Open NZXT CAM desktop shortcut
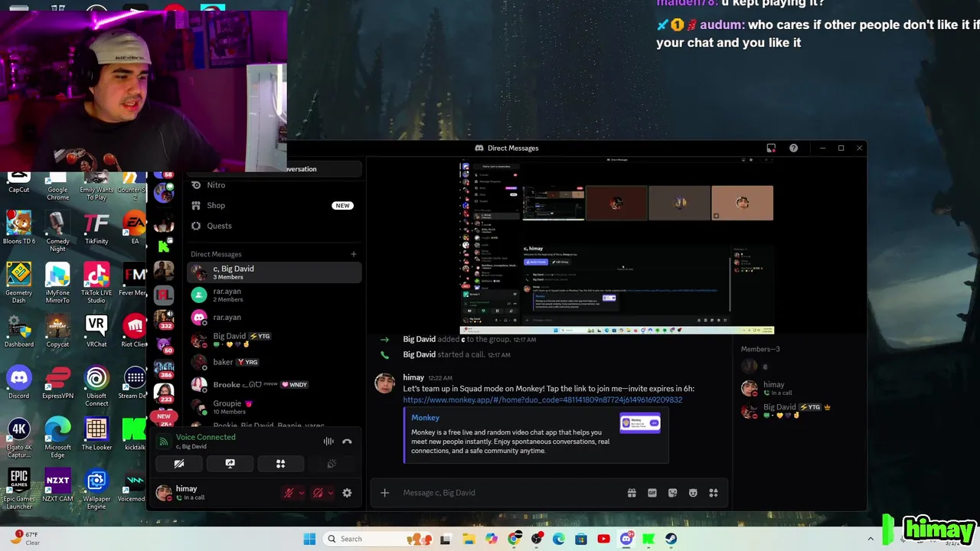980x551 pixels. coord(57,486)
